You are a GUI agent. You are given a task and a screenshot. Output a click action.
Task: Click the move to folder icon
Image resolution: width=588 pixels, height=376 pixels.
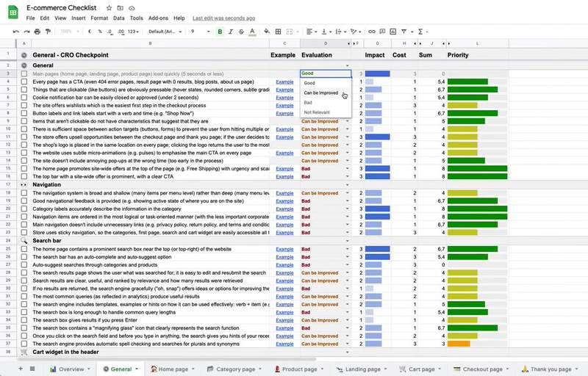coord(121,8)
